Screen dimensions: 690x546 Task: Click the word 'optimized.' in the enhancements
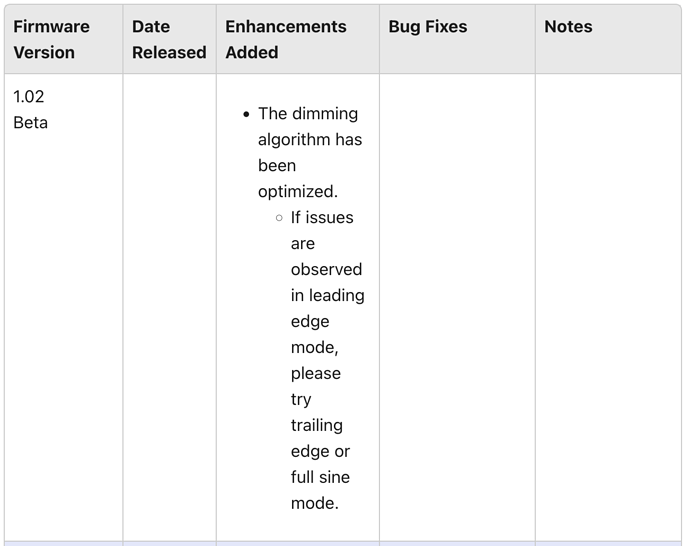(298, 191)
